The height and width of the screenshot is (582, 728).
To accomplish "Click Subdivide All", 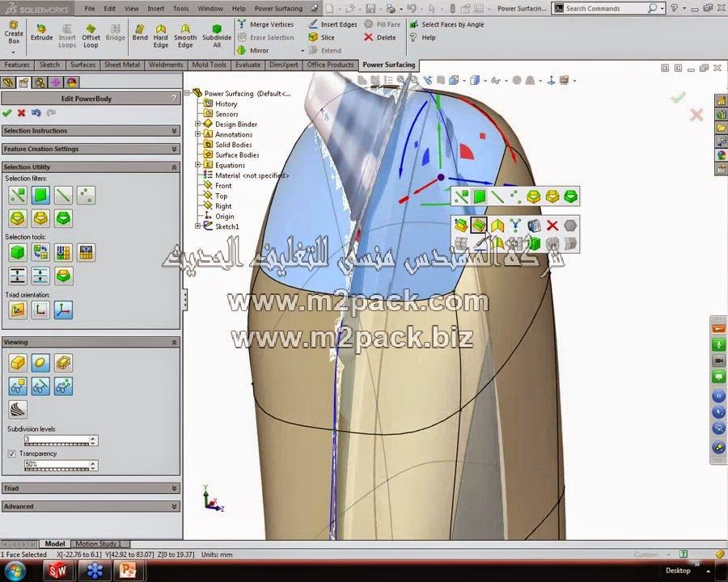I will click(x=217, y=36).
